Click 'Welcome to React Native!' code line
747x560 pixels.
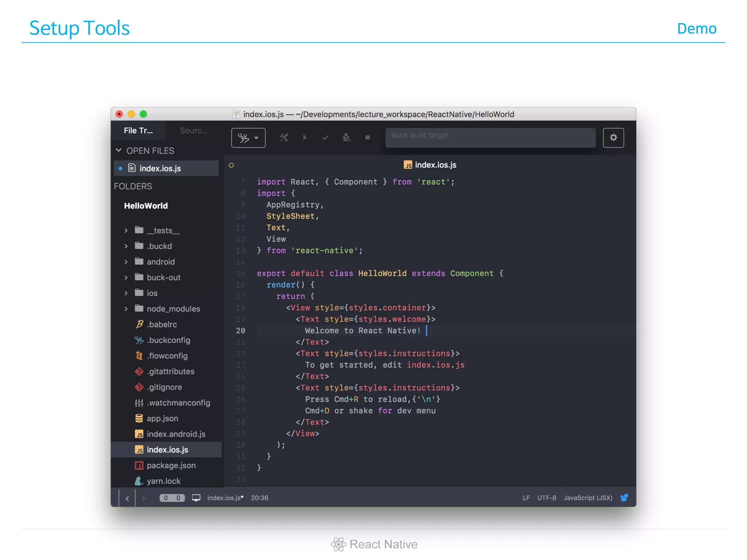[x=363, y=330]
